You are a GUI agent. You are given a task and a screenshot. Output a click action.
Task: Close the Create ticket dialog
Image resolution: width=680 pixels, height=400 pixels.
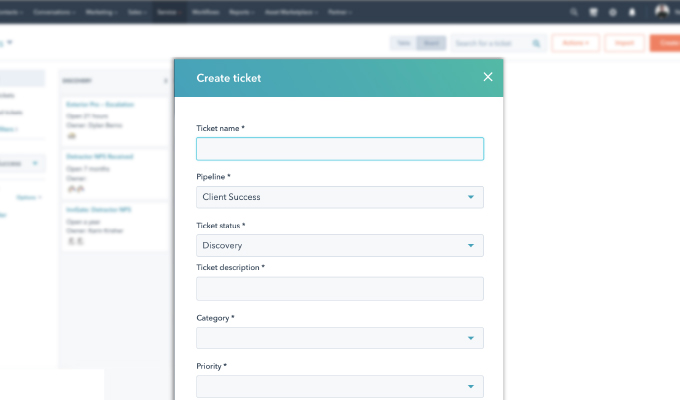click(x=488, y=77)
